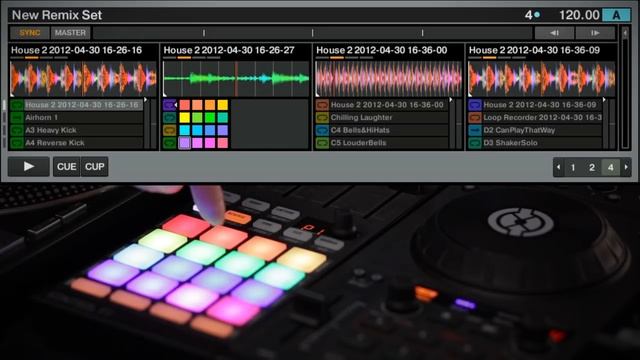Click loop icon beside 'Chilling Laughter'
This screenshot has width=640, height=360.
322,118
